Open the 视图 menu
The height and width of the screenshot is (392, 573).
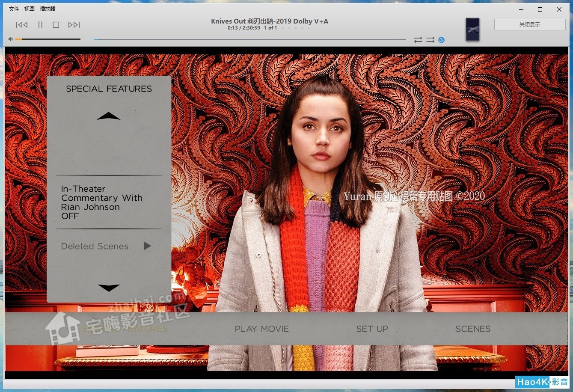pyautogui.click(x=30, y=9)
